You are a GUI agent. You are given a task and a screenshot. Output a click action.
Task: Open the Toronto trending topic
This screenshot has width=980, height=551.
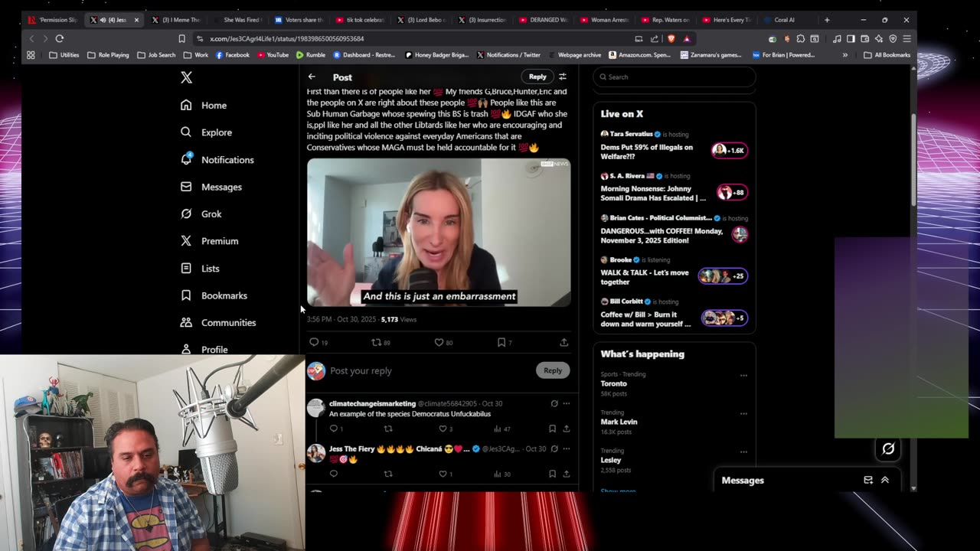tap(614, 383)
